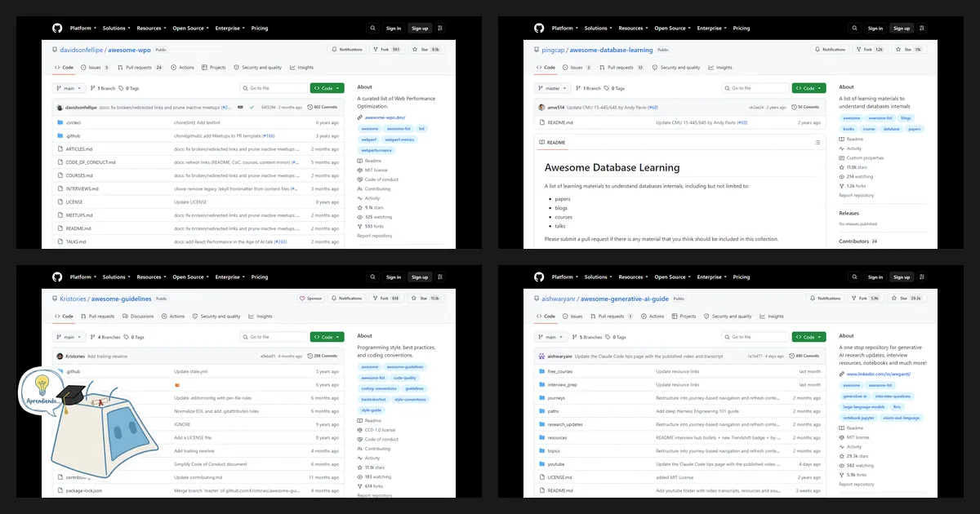Click Sponsor on the awesome-guidelines repository

(x=311, y=299)
